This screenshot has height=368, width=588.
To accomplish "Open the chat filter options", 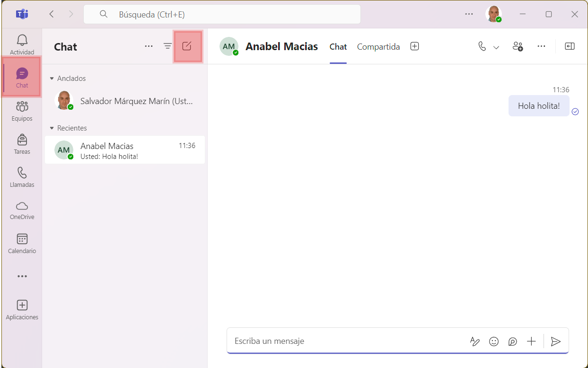I will point(167,46).
